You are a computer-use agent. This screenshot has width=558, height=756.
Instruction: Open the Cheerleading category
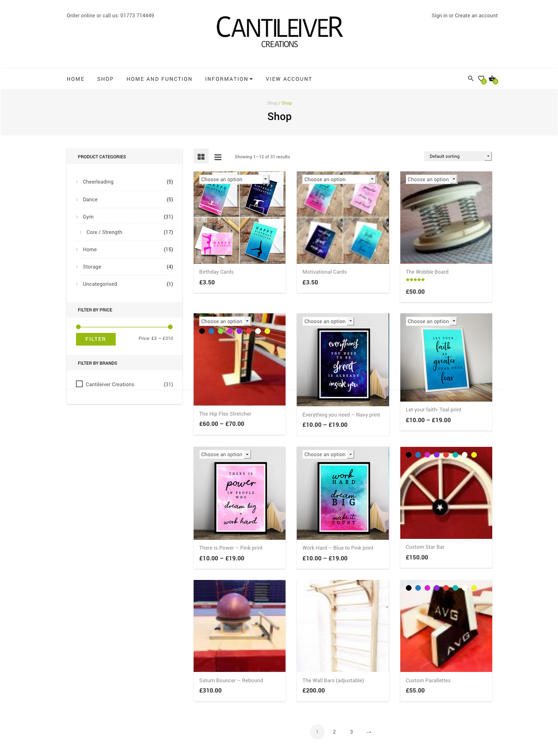pyautogui.click(x=98, y=182)
